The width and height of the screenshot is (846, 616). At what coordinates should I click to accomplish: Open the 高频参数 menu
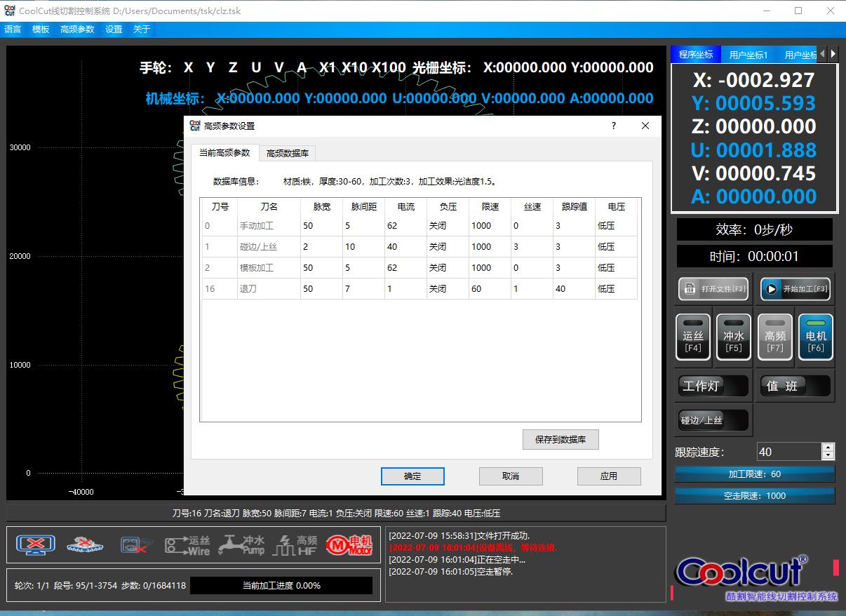tap(77, 29)
